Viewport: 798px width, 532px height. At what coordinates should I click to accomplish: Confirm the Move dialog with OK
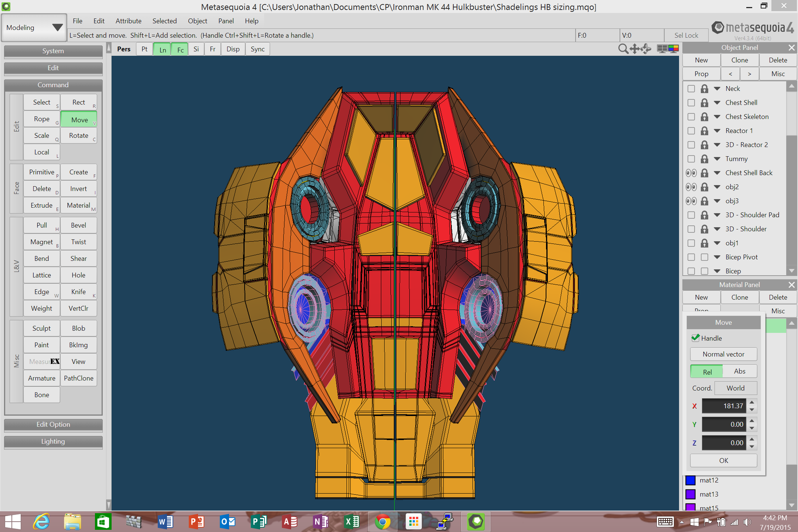click(x=723, y=461)
